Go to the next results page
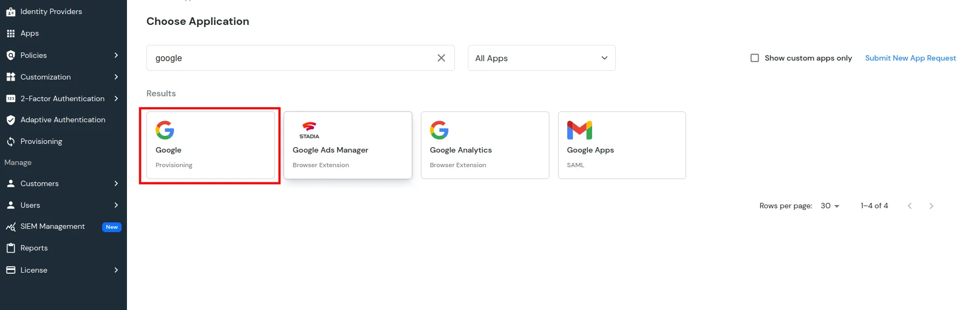Screen dimensions: 980x310 point(931,206)
